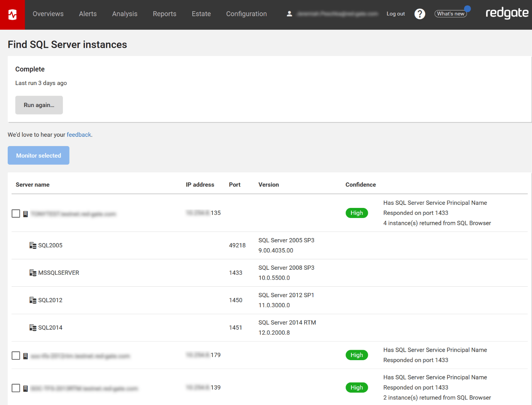Click the Monitor selected button

[x=38, y=155]
